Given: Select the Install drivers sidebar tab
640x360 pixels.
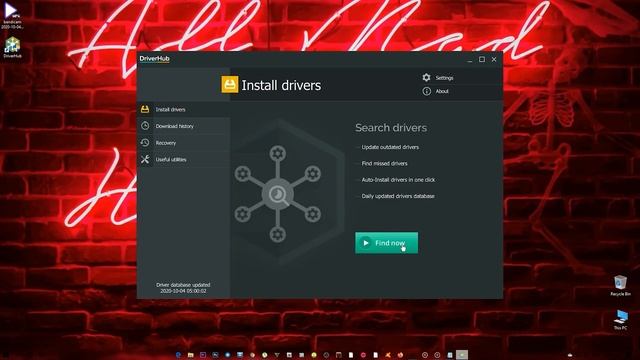Looking at the screenshot, I should pos(183,109).
